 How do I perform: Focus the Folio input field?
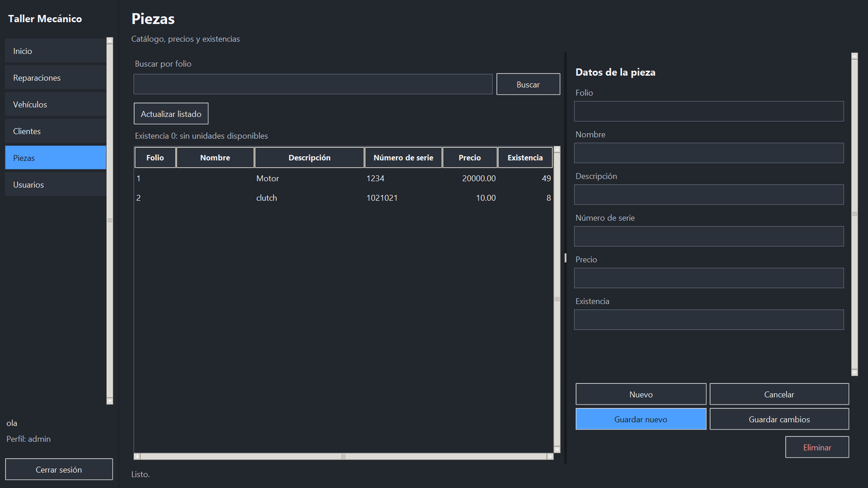coord(709,111)
